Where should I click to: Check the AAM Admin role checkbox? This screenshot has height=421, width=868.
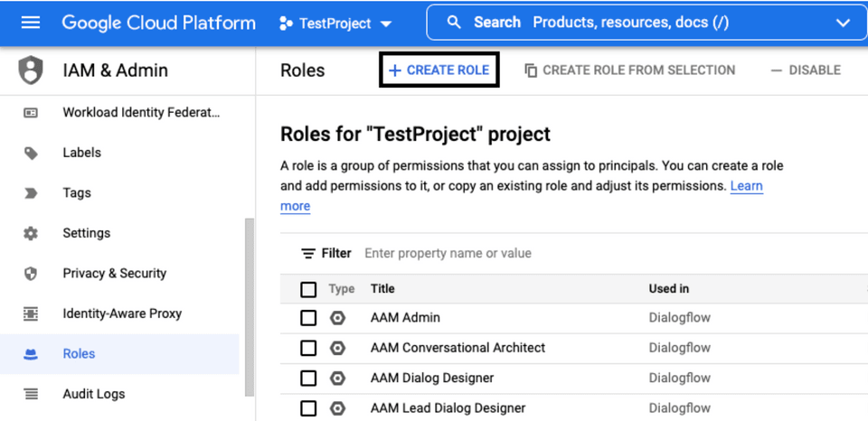[308, 318]
